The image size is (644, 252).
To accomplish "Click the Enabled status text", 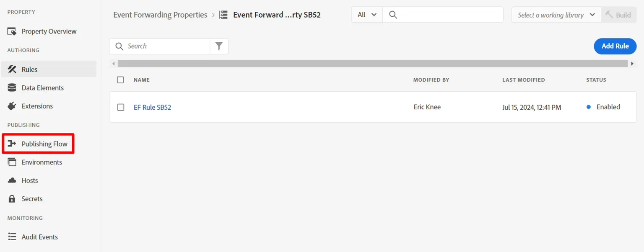I will 608,107.
